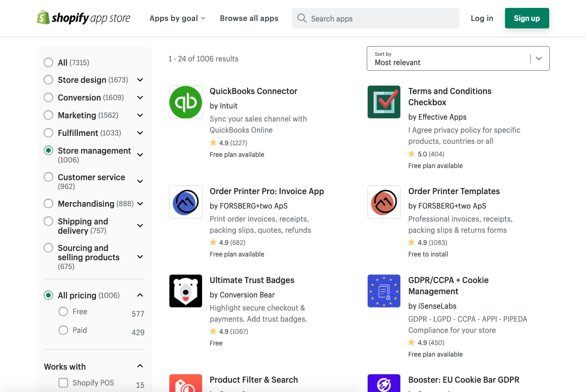586x392 pixels.
Task: Open GDPR/CCPA + Cookie Management title link
Action: coord(449,286)
